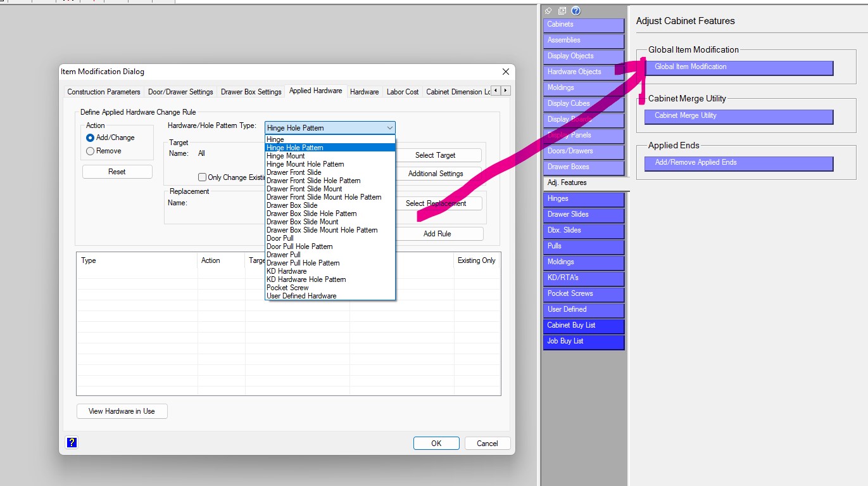
Task: Choose Drawer Box Slide from the list
Action: point(292,205)
